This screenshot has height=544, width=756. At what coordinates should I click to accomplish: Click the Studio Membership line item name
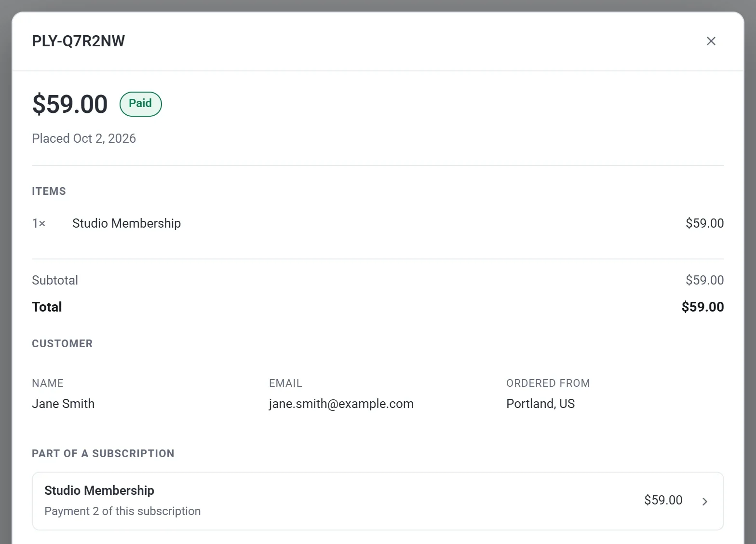[126, 223]
